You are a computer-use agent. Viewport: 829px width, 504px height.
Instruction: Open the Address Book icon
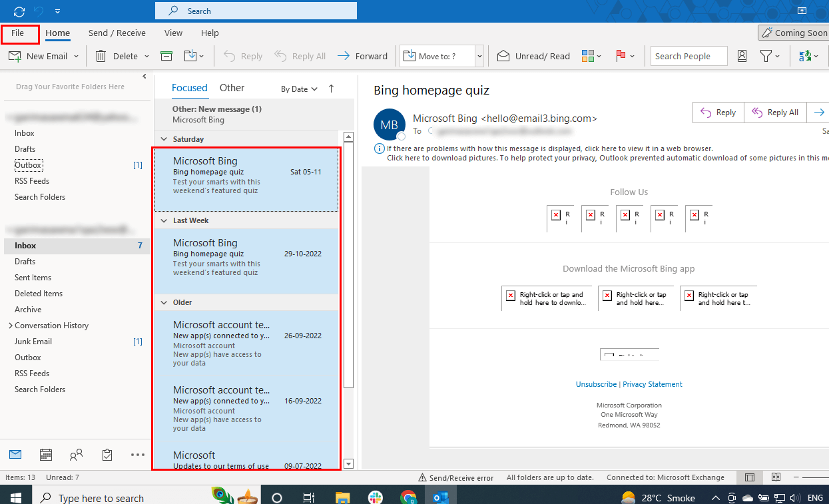tap(742, 56)
